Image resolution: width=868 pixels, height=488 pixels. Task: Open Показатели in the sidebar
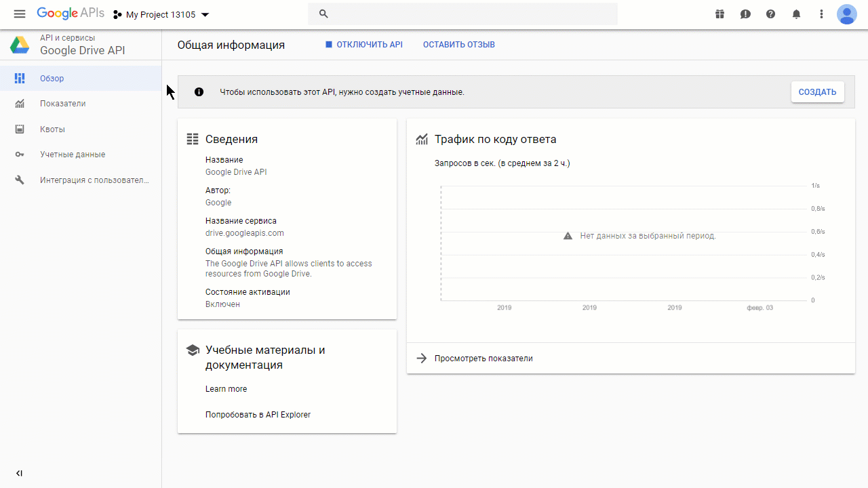point(81,104)
